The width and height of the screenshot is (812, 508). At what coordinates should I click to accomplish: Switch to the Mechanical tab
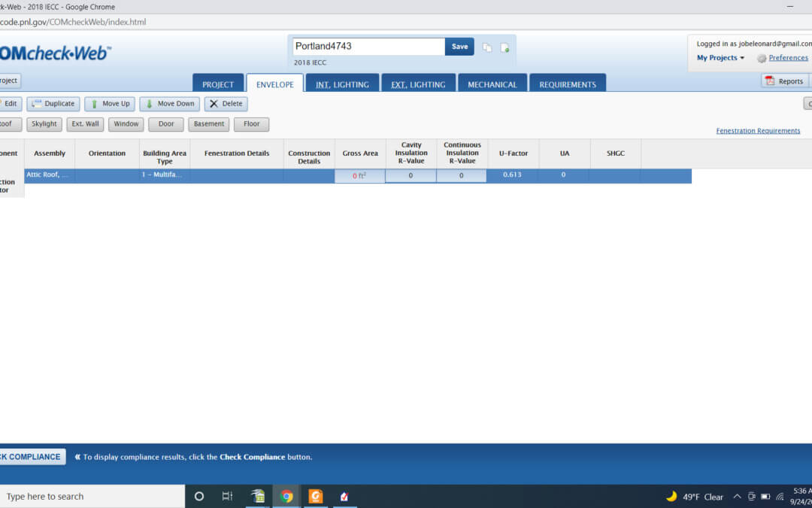[492, 84]
